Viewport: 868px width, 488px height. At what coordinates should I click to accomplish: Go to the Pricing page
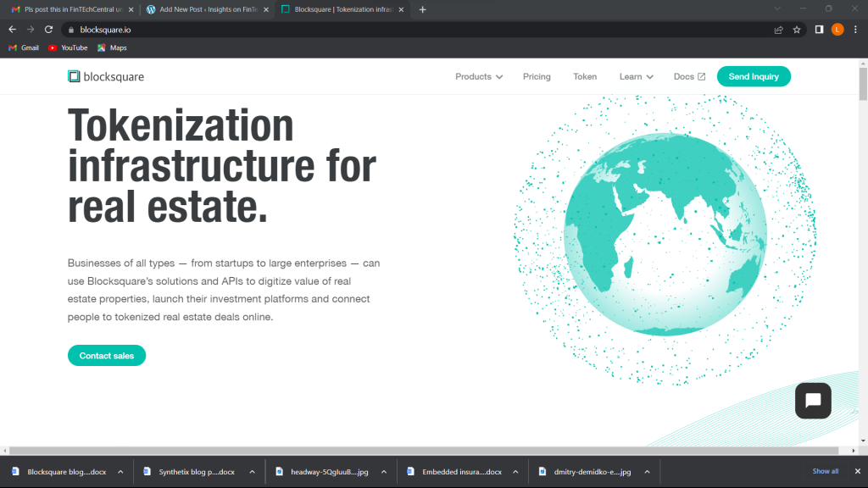point(537,76)
